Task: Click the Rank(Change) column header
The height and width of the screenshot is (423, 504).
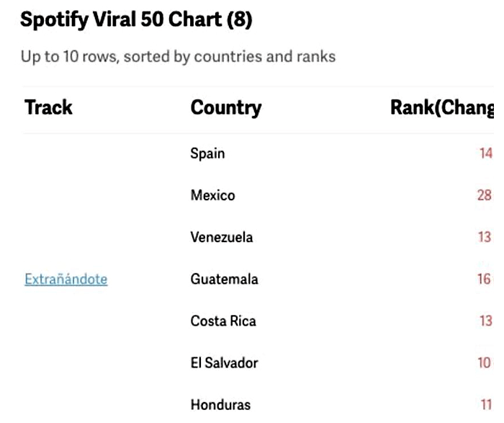Action: [442, 108]
